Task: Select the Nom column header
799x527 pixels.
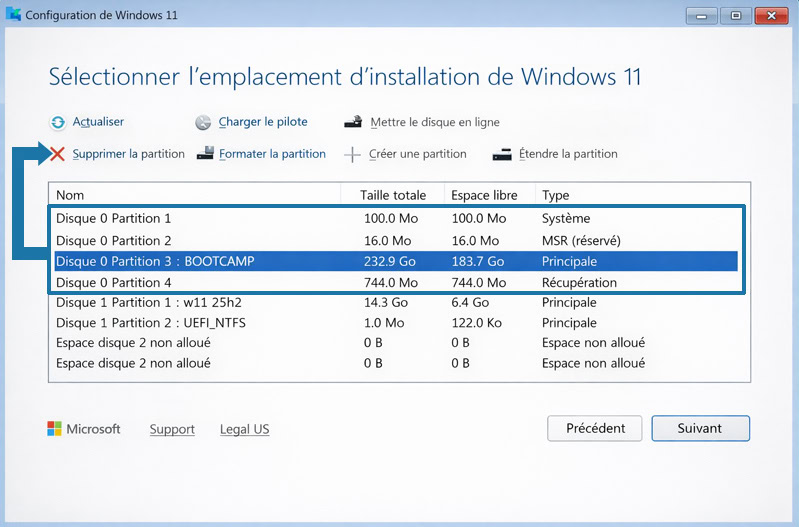Action: [195, 195]
